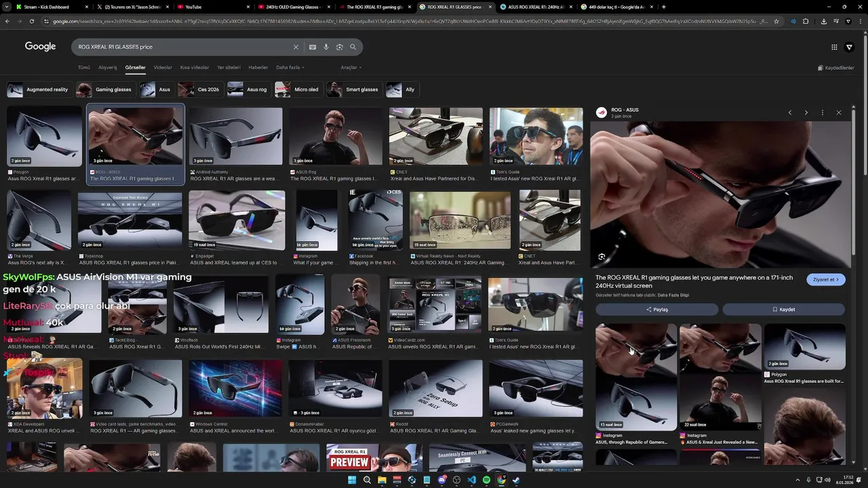868x488 pixels.
Task: Switch to the Alışveriş tab
Action: [x=108, y=68]
